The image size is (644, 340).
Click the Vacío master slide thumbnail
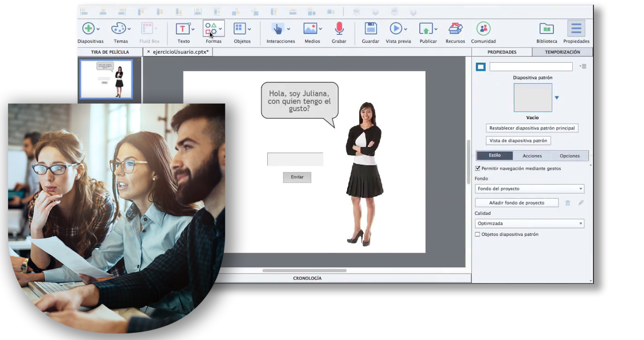click(533, 98)
